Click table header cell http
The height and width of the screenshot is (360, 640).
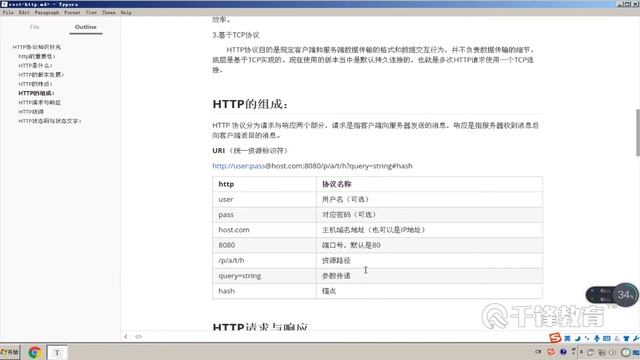[x=264, y=184]
